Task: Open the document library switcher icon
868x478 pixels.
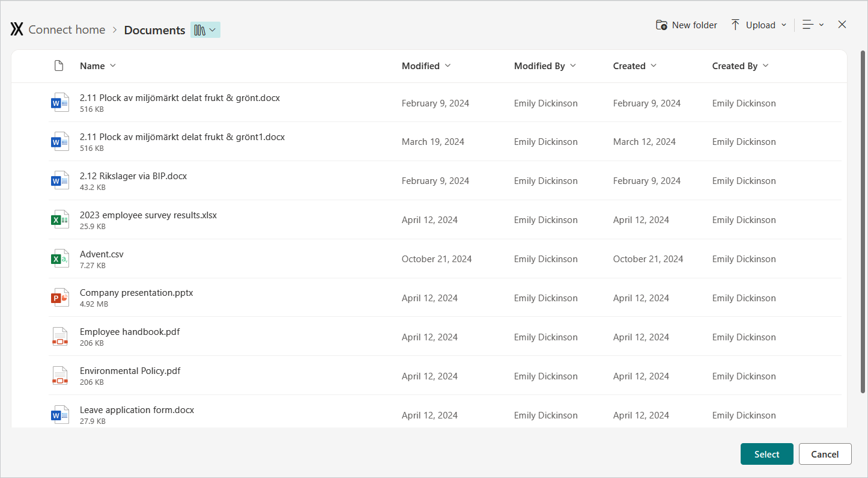Action: click(x=205, y=30)
